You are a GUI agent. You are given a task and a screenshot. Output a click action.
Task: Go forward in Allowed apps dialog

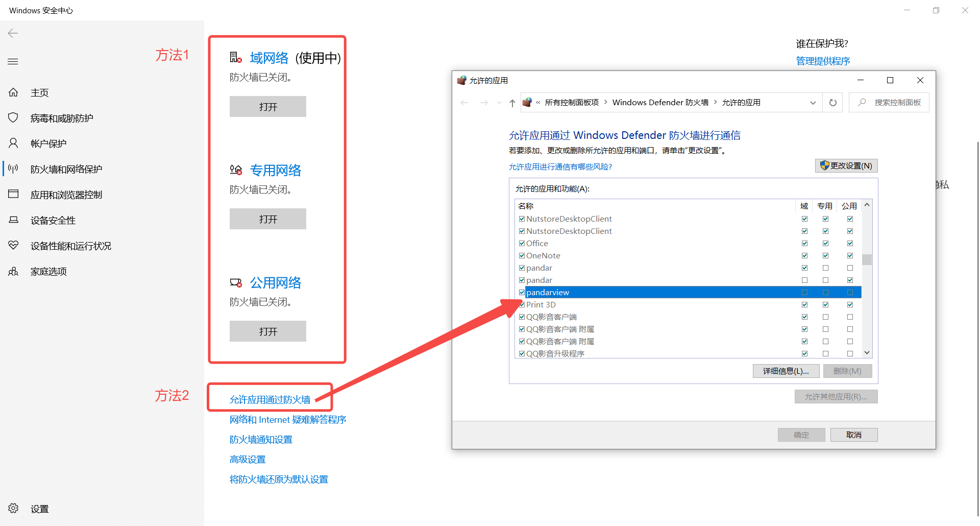(484, 103)
